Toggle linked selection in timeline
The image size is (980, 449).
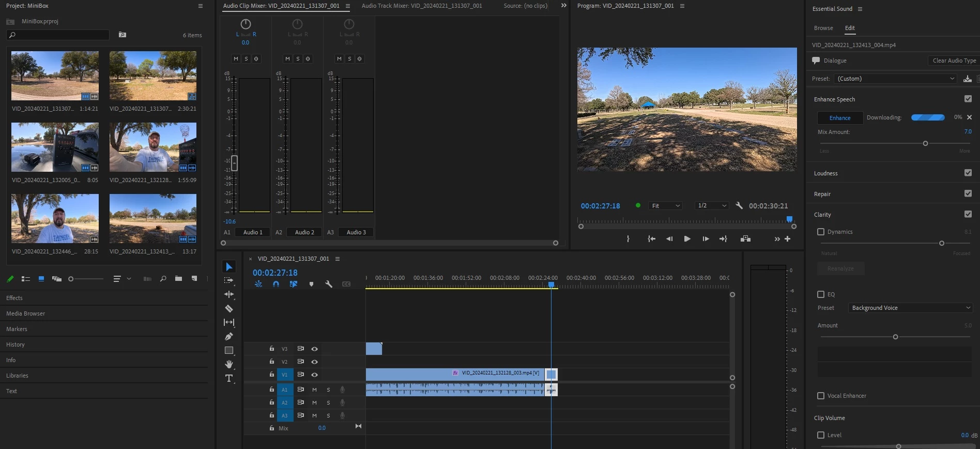(294, 284)
